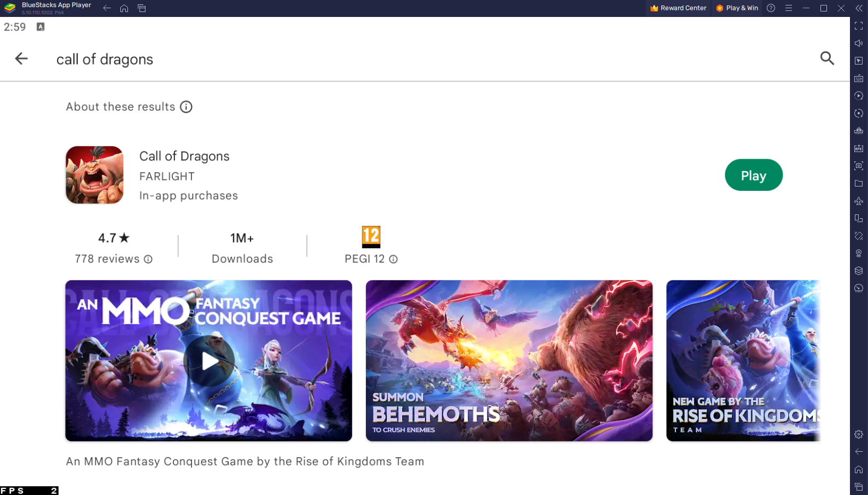Click the sync operations icon
The width and height of the screenshot is (868, 495).
pyautogui.click(x=859, y=113)
